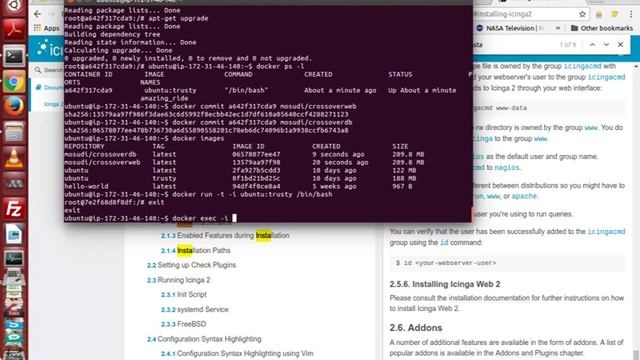Screen dimensions: 640x360
Task: Open the Chrome Apps shortcut
Action: 47,28
